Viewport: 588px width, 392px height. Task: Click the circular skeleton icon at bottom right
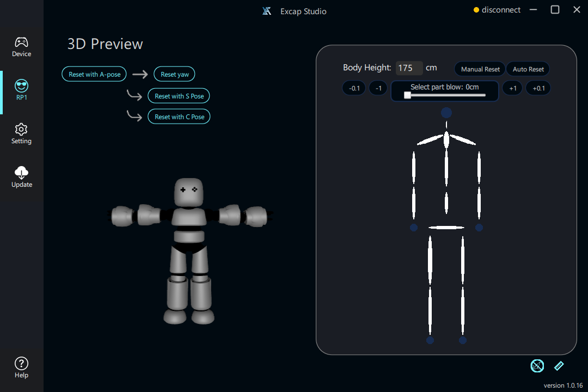click(537, 366)
